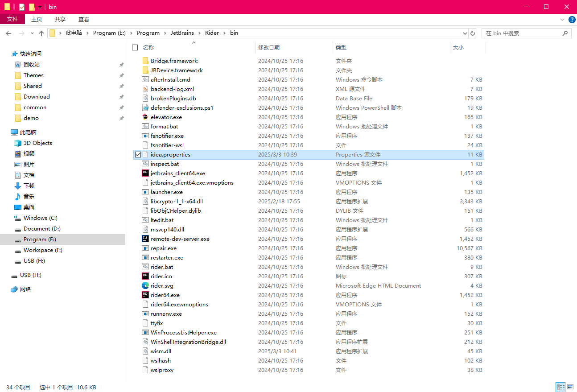This screenshot has width=577, height=392.
Task: Open the 文件 menu
Action: click(12, 19)
